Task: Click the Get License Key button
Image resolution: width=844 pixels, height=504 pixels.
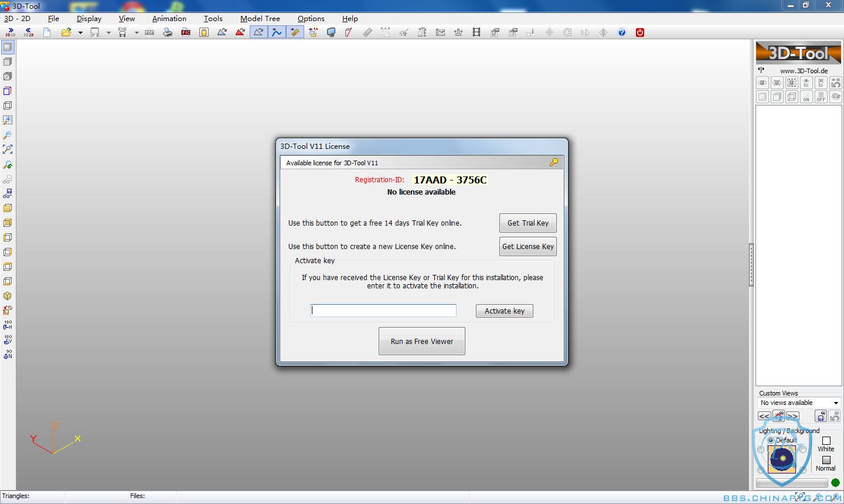Action: (x=528, y=247)
